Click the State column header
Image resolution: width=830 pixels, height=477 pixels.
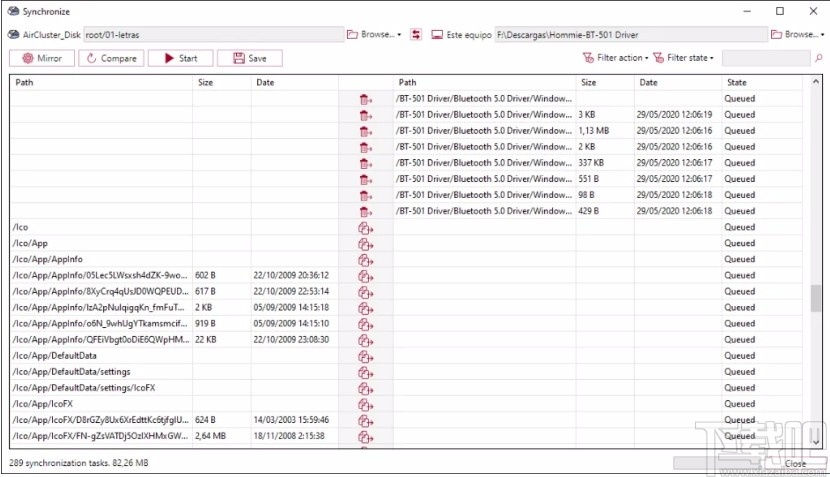(762, 83)
